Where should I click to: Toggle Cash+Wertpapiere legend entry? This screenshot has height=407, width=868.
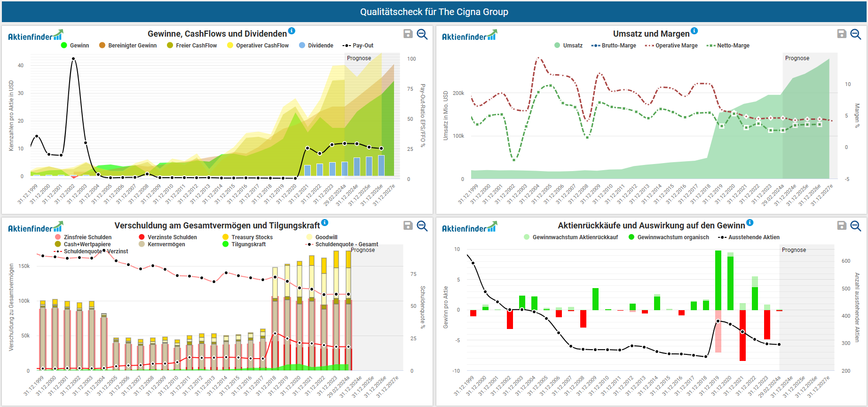click(x=83, y=244)
